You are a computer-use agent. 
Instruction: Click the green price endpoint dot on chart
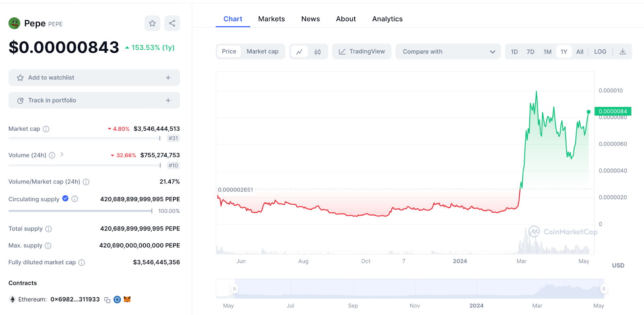pyautogui.click(x=588, y=112)
